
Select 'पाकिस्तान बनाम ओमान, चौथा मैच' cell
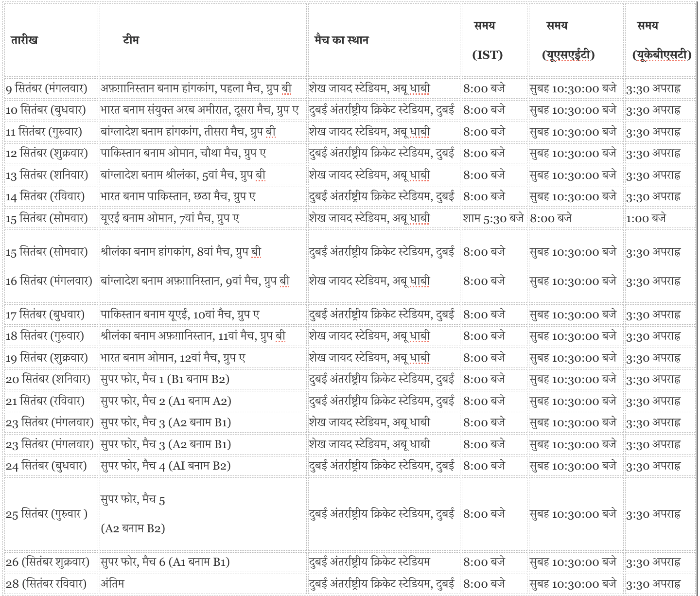(183, 153)
